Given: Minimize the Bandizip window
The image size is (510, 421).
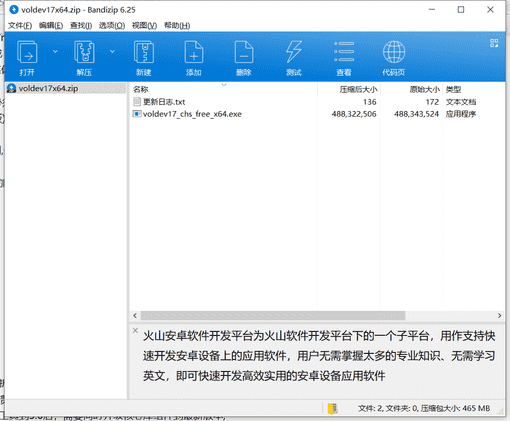Looking at the screenshot, I should pos(432,10).
